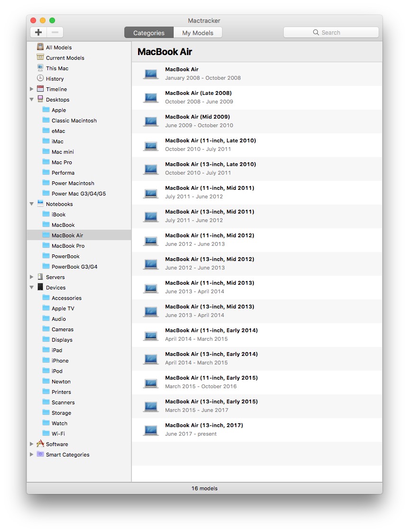Select PowerBook in the sidebar
Viewport: 409px width, 532px height.
coord(79,256)
